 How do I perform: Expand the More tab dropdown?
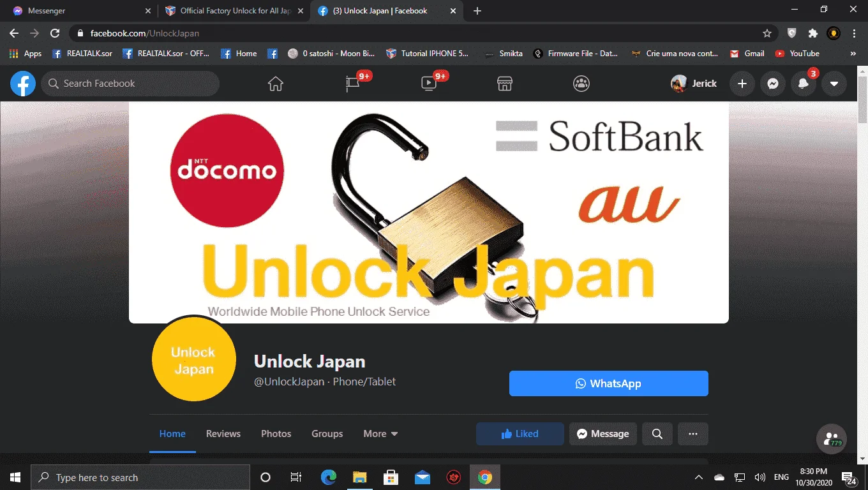[x=380, y=434]
